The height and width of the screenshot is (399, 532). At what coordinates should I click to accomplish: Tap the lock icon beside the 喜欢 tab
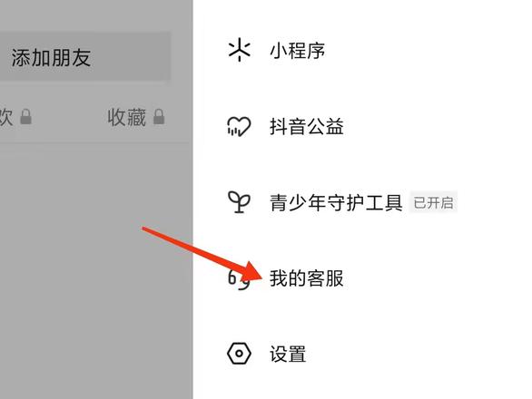(x=25, y=117)
